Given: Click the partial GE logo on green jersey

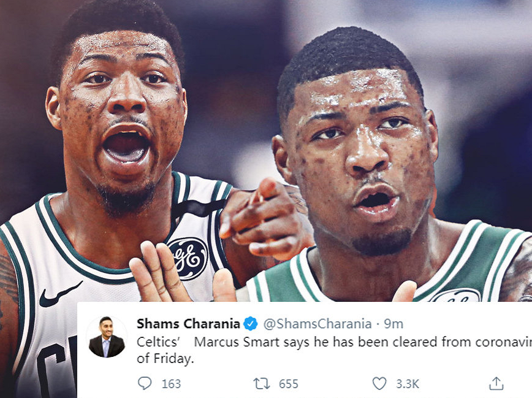Looking at the screenshot, I should pyautogui.click(x=455, y=296).
